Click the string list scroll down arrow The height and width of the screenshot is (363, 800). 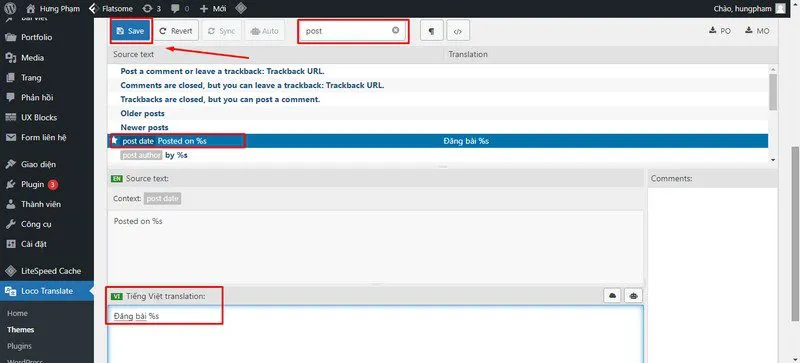tap(772, 160)
